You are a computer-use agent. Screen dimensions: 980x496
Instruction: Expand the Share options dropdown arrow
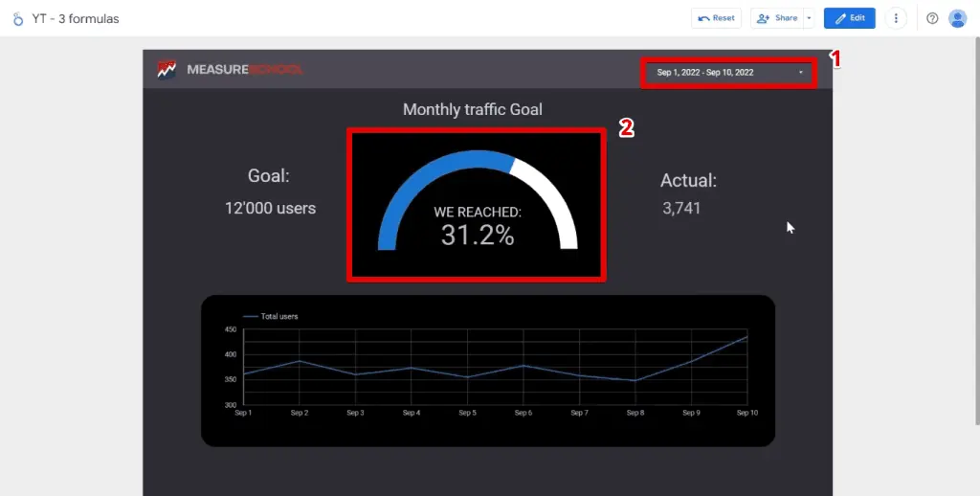(808, 18)
